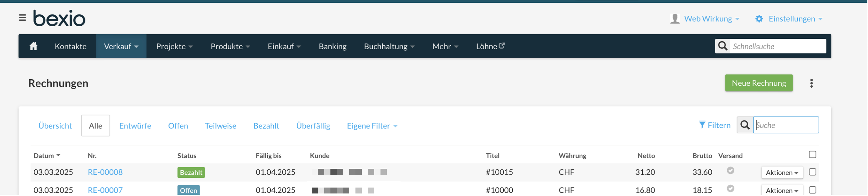Click the Titel column header
Viewport: 868px width, 196px height.
click(492, 156)
